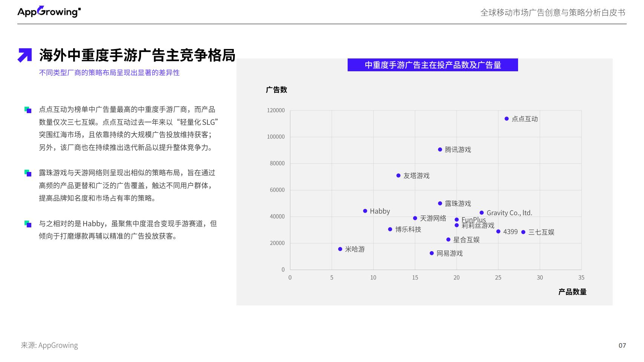Click the purple arrow beside the main heading
644x362 pixels.
coord(25,55)
